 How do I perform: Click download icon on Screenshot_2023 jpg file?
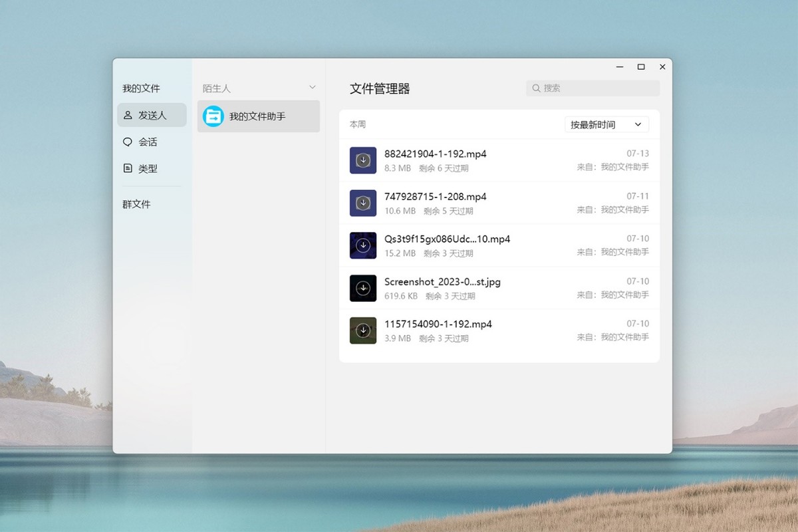coord(362,287)
